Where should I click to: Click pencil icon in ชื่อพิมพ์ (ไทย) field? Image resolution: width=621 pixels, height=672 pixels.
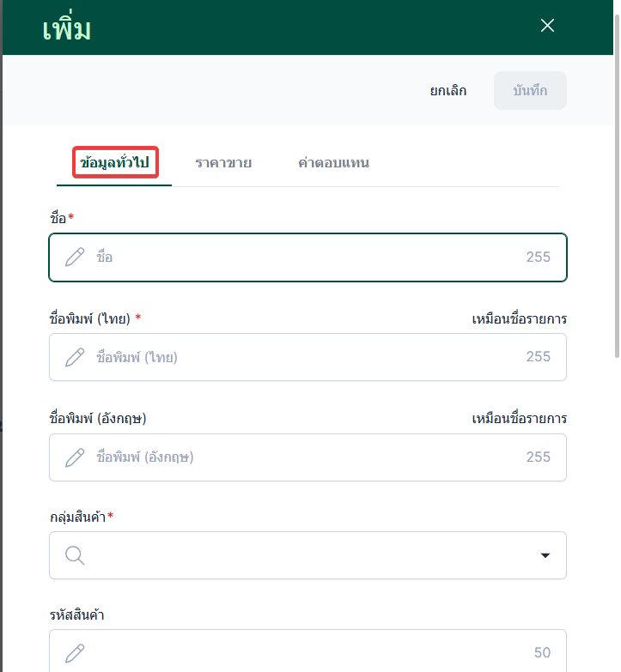click(76, 357)
